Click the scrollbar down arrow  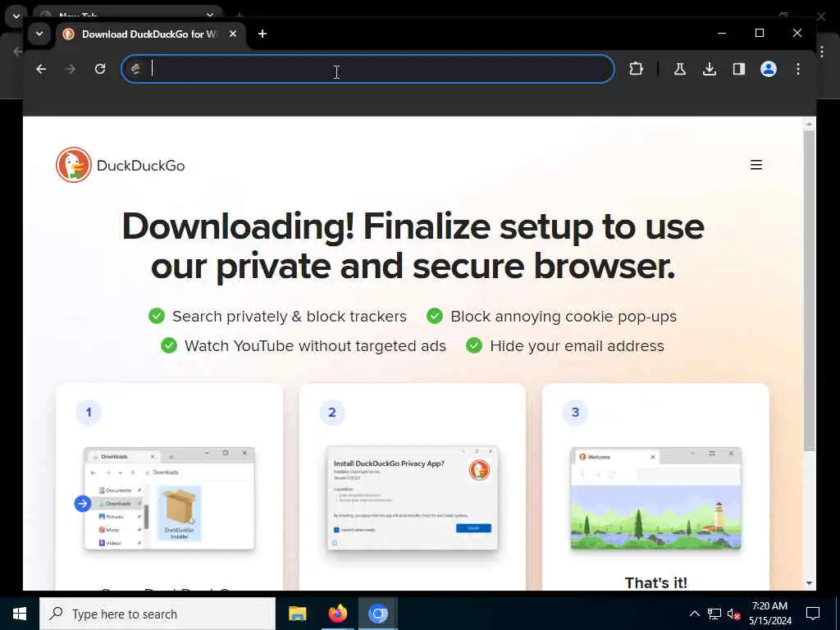click(809, 583)
